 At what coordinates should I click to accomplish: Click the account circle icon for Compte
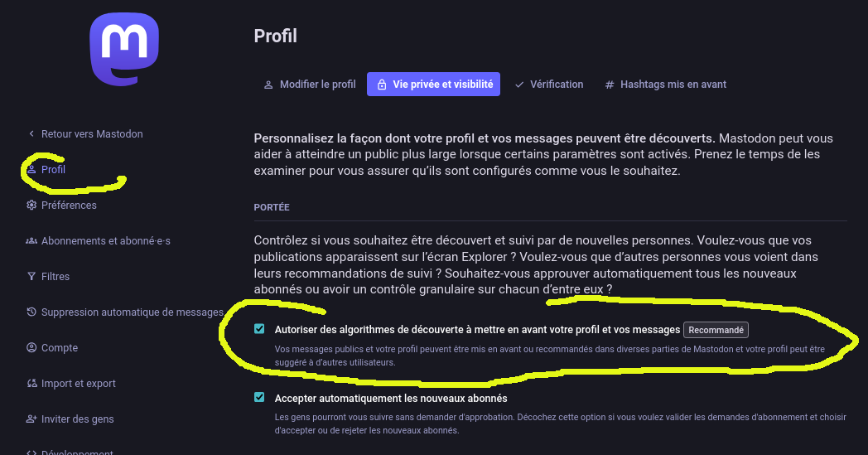(x=31, y=347)
